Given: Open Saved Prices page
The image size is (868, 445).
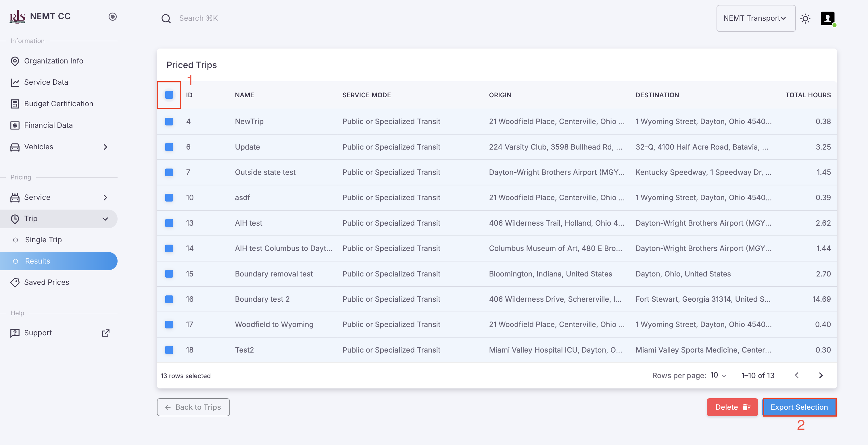Looking at the screenshot, I should [x=47, y=282].
